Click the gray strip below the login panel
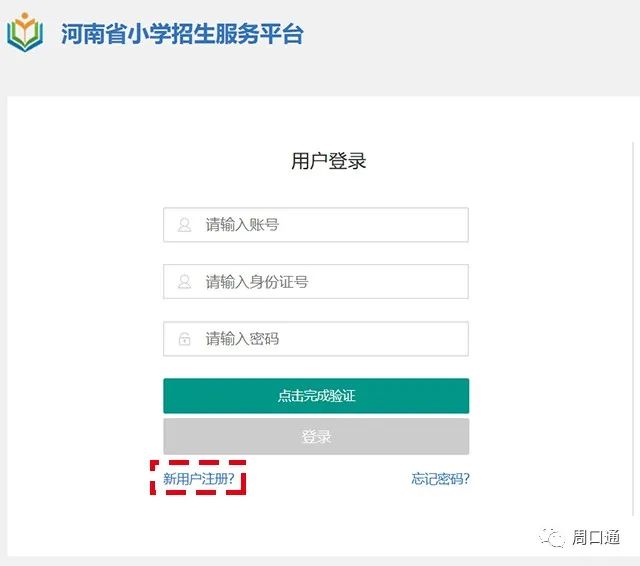Image resolution: width=640 pixels, height=566 pixels. (320, 561)
